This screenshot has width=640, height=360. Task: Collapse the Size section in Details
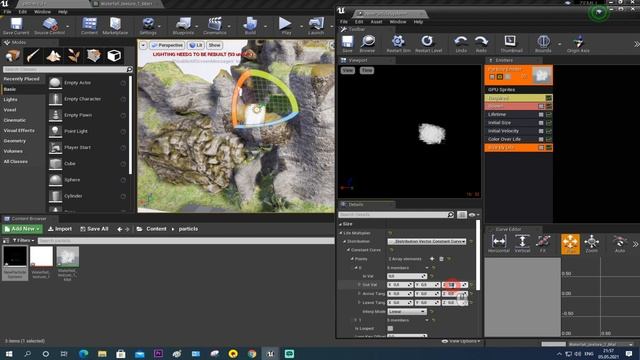[x=340, y=224]
